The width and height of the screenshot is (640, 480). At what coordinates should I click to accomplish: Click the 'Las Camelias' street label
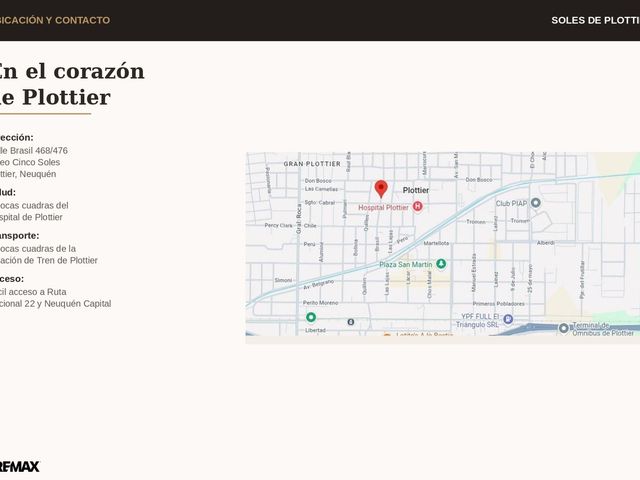click(321, 189)
